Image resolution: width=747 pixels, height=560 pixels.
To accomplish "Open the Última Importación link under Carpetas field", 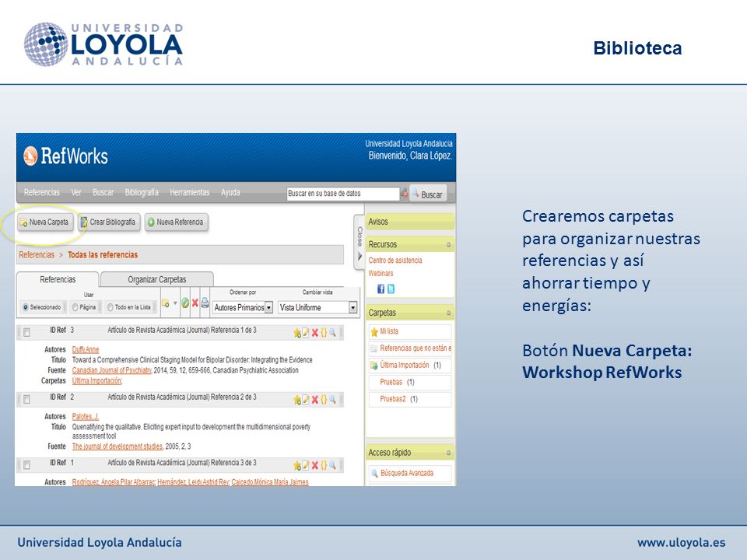I will [96, 381].
